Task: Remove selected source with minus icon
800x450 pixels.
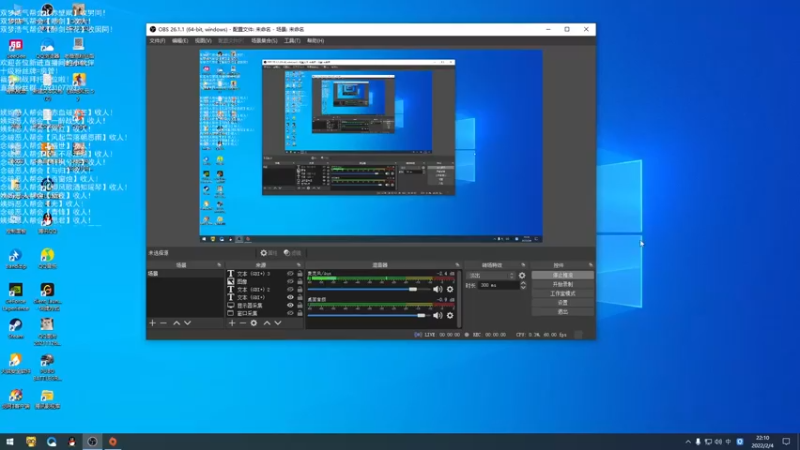Action: tap(243, 323)
